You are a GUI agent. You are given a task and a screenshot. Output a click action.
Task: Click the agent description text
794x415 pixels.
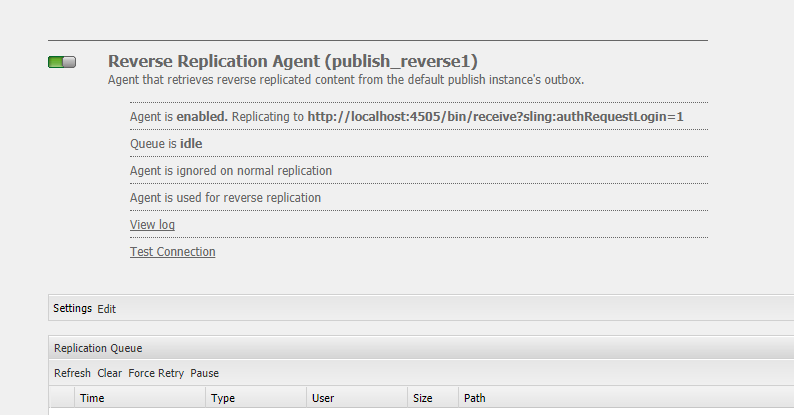coord(346,80)
